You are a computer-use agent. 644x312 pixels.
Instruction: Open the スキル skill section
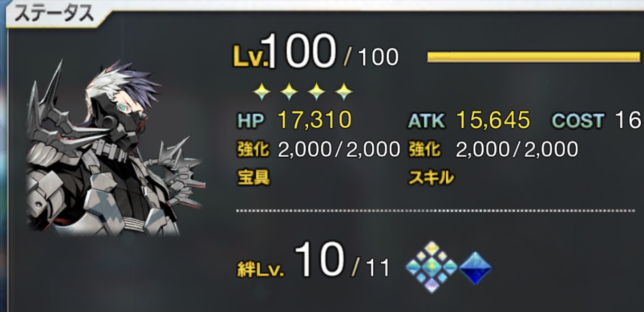coord(431,178)
